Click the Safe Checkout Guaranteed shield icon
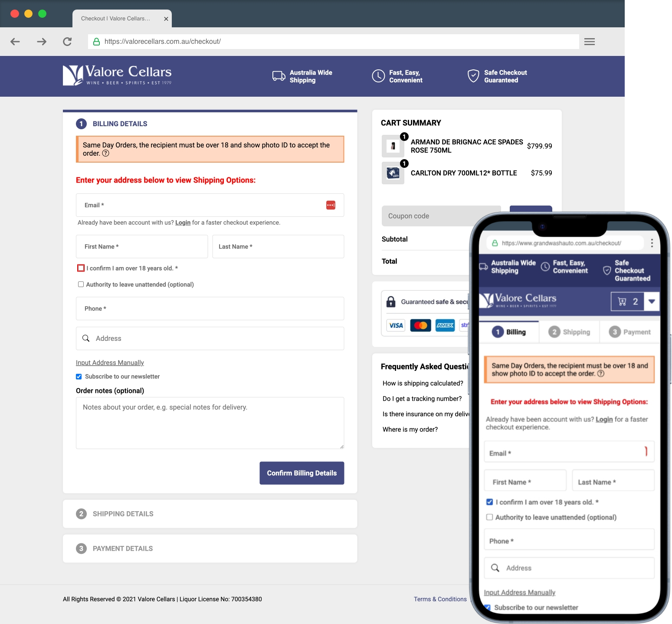Screen dimensions: 672x624 473,76
